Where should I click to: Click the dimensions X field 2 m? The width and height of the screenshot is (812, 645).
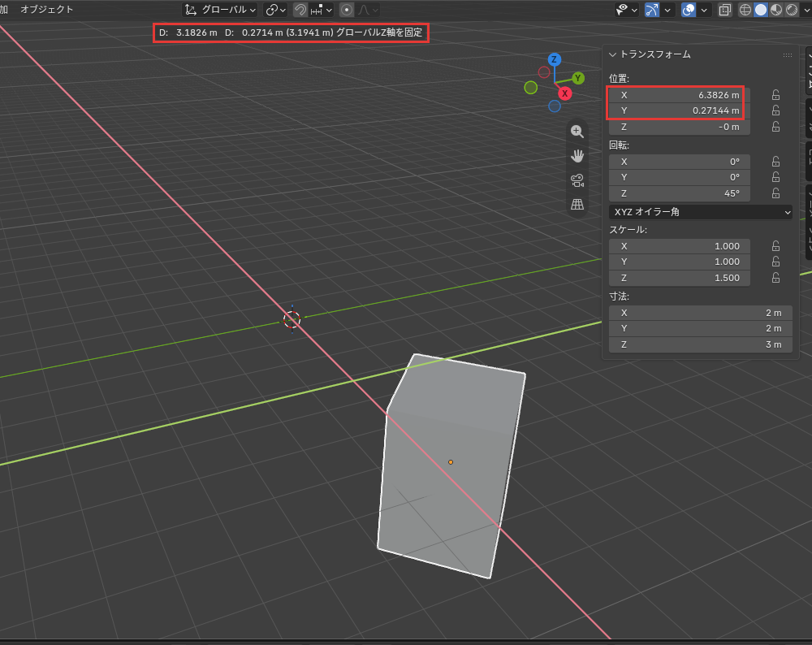coord(701,313)
